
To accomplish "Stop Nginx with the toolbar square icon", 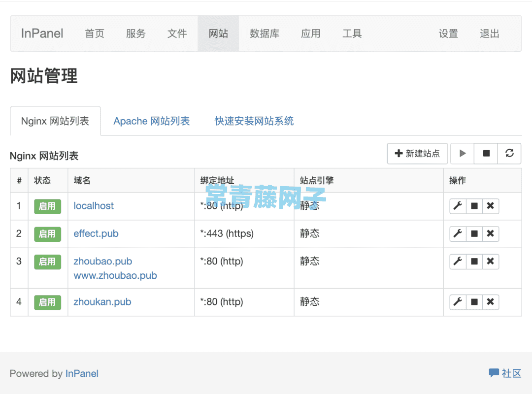I will (486, 153).
